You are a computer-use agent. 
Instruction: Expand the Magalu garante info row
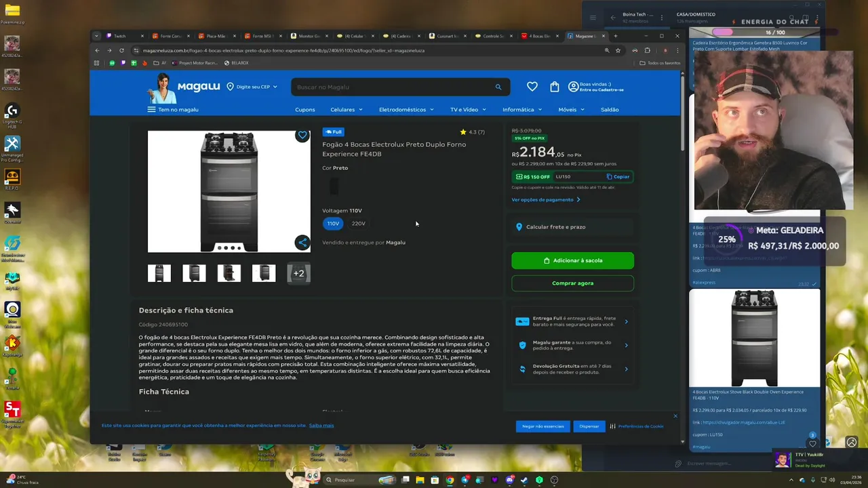pyautogui.click(x=572, y=345)
